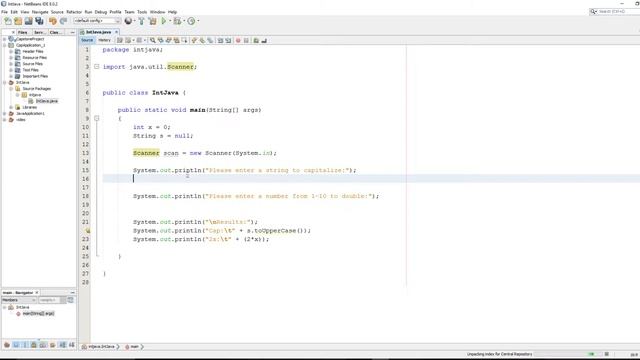Viewport: 640px width, 360px height.
Task: Toggle Show Non-Public Members lock filter
Action: point(34,345)
